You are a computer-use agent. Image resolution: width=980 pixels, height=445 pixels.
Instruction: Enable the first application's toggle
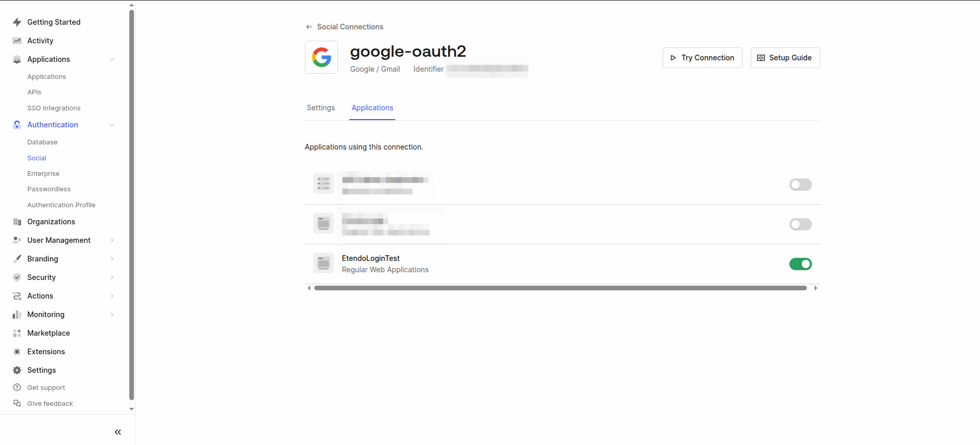[800, 185]
